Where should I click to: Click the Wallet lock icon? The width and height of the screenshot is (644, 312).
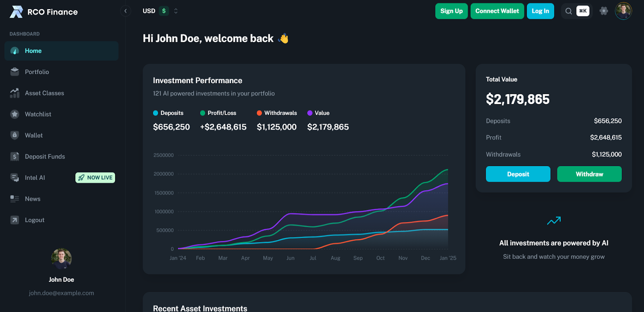[15, 135]
